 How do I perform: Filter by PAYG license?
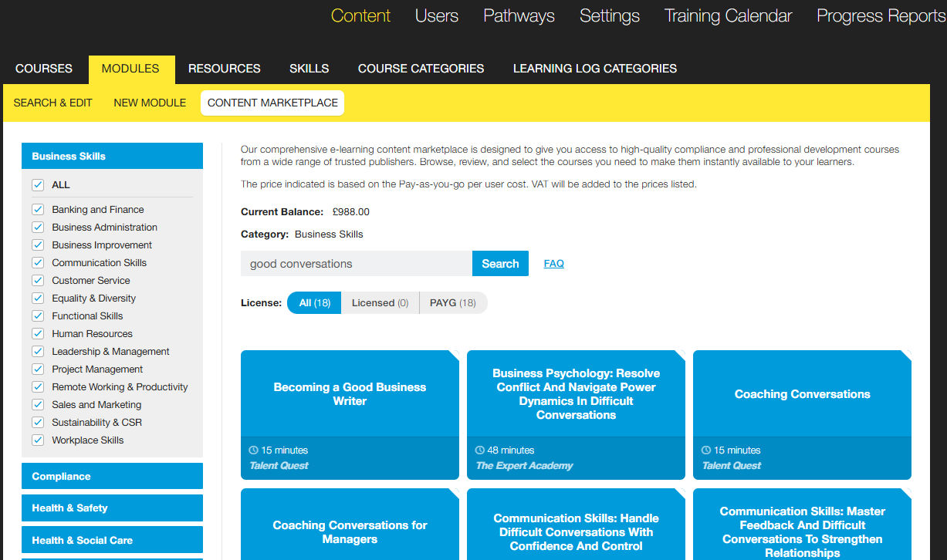pos(453,303)
